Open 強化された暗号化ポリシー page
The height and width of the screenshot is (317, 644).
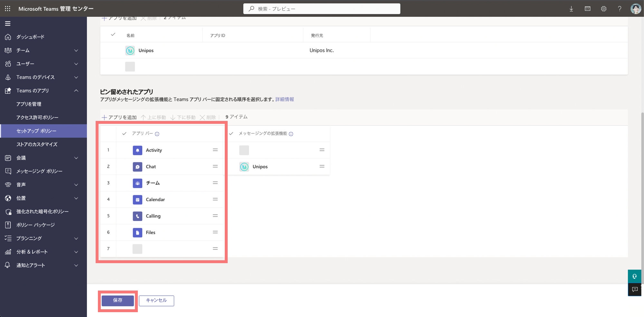point(43,212)
